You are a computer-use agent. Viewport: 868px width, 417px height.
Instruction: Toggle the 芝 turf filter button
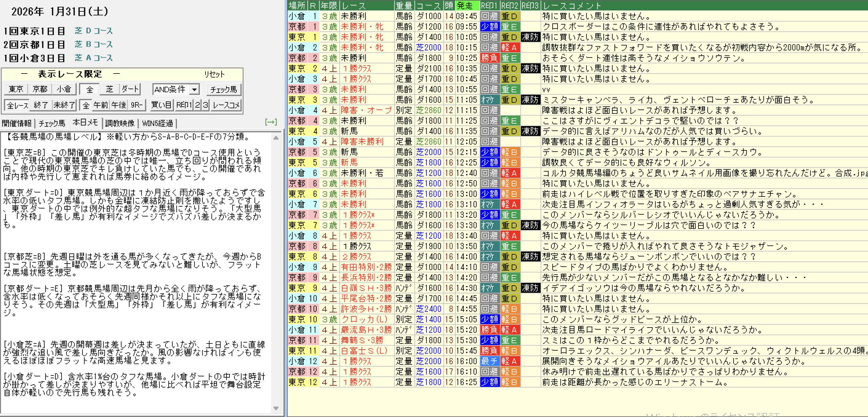109,89
